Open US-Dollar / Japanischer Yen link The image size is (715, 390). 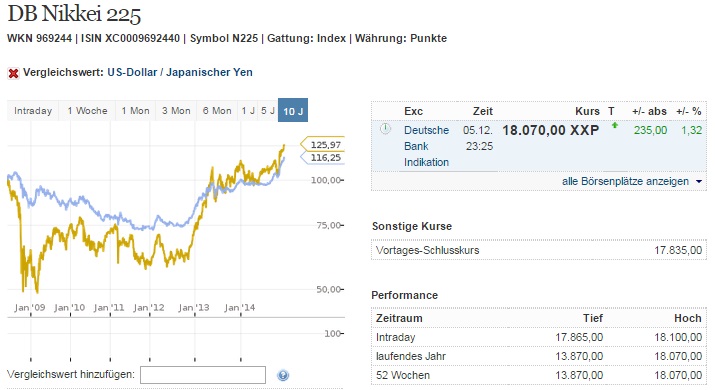point(180,73)
